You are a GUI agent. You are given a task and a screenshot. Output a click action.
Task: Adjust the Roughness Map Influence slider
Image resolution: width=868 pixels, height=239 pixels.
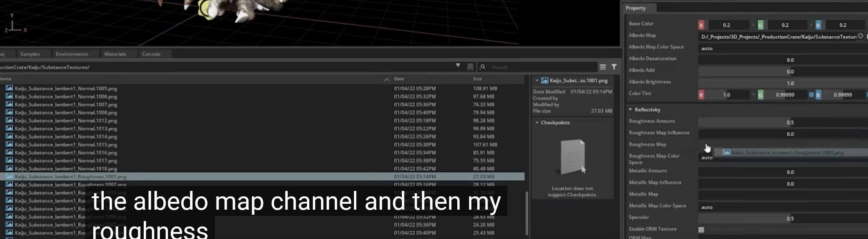coord(783,134)
